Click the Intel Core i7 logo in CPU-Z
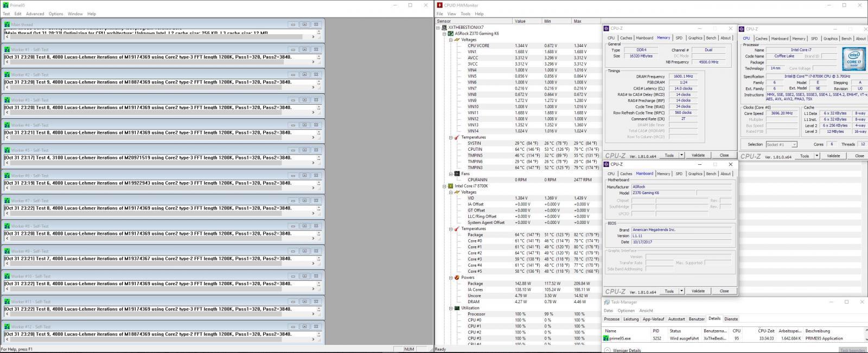 point(853,60)
